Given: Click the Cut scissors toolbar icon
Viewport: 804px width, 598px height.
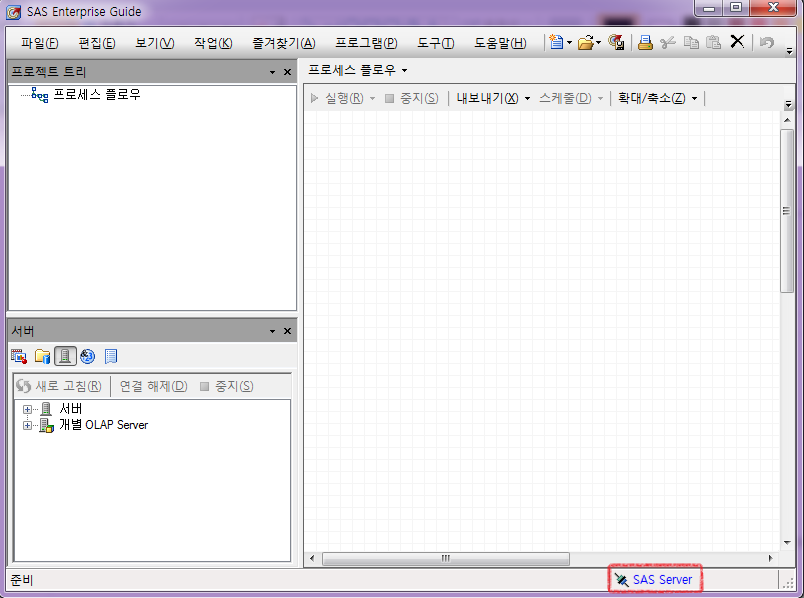Looking at the screenshot, I should click(668, 42).
